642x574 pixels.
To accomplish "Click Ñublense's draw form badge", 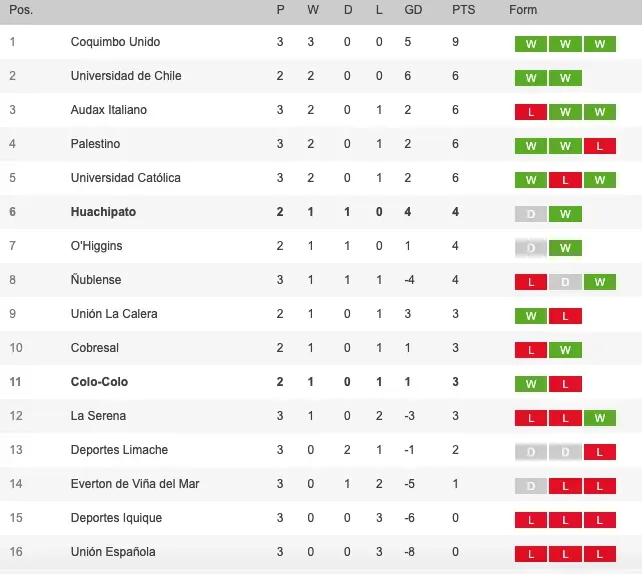I will (565, 281).
